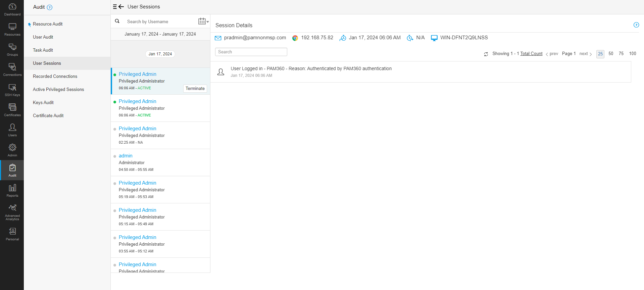The height and width of the screenshot is (290, 644).
Task: Click the Audit help question icon
Action: point(50,7)
